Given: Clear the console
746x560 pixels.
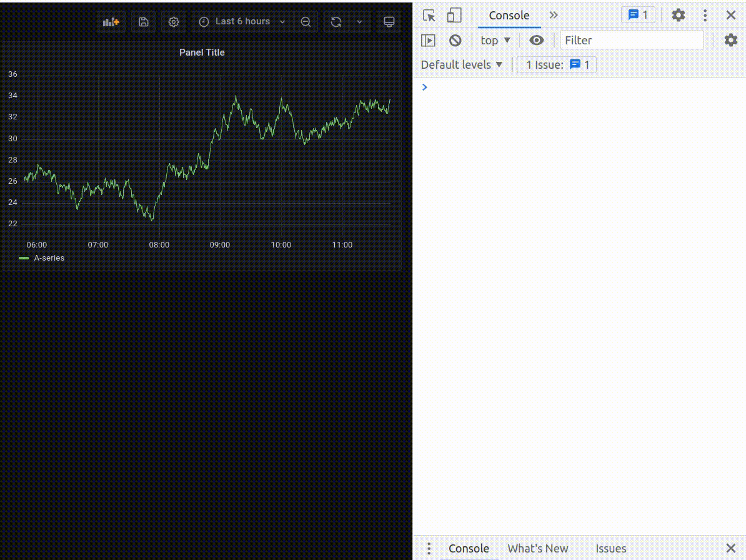Looking at the screenshot, I should click(455, 41).
